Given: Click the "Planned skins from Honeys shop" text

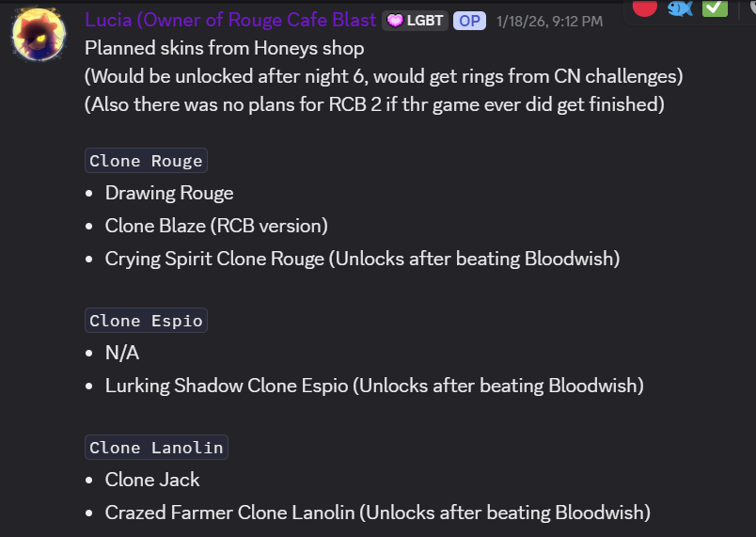Looking at the screenshot, I should [x=224, y=48].
